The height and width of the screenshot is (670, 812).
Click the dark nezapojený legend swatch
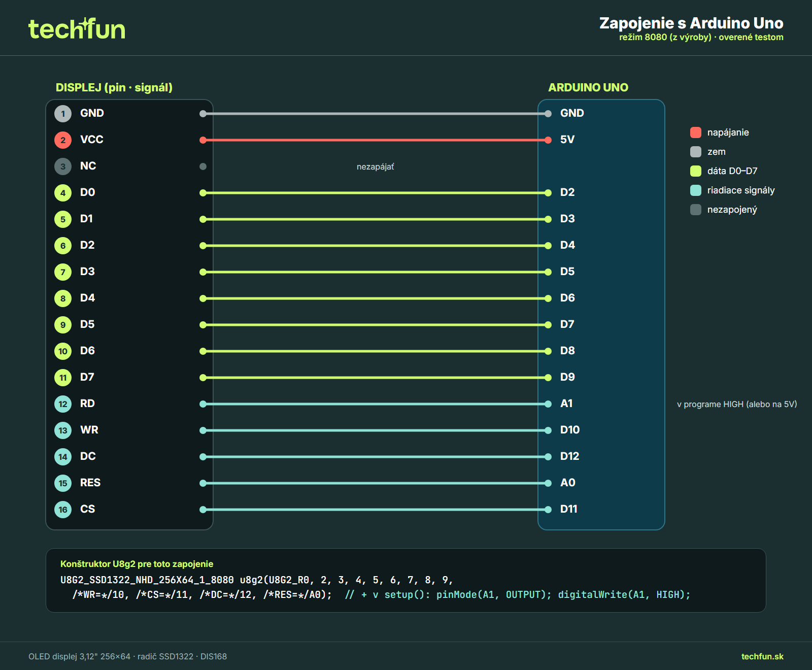click(x=696, y=210)
